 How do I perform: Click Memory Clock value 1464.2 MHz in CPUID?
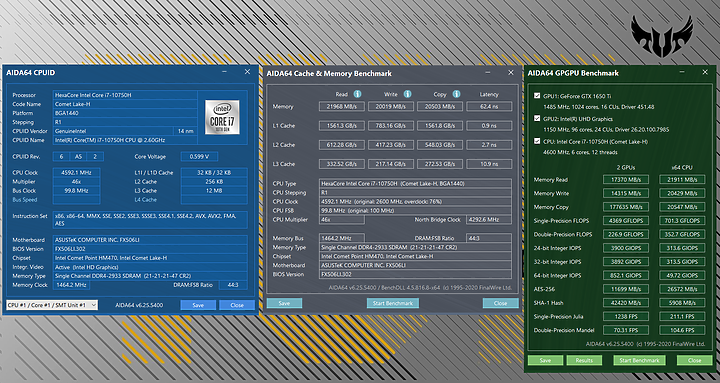click(71, 285)
